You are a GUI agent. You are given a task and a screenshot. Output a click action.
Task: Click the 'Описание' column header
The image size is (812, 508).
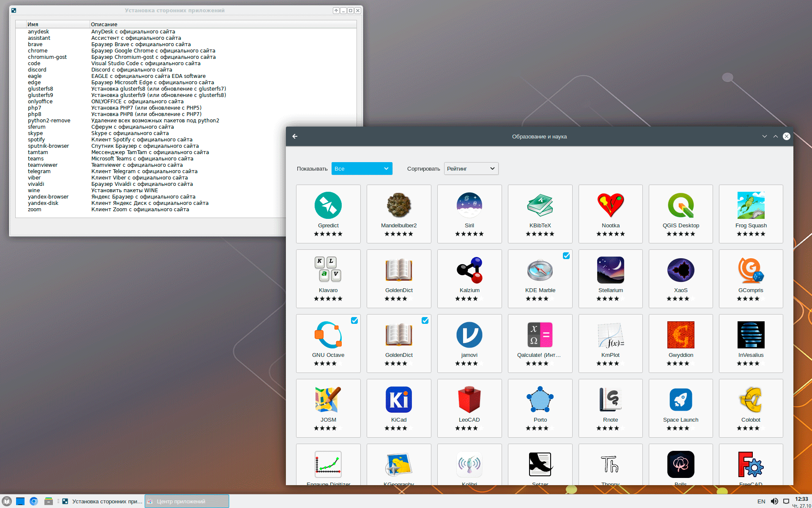104,24
